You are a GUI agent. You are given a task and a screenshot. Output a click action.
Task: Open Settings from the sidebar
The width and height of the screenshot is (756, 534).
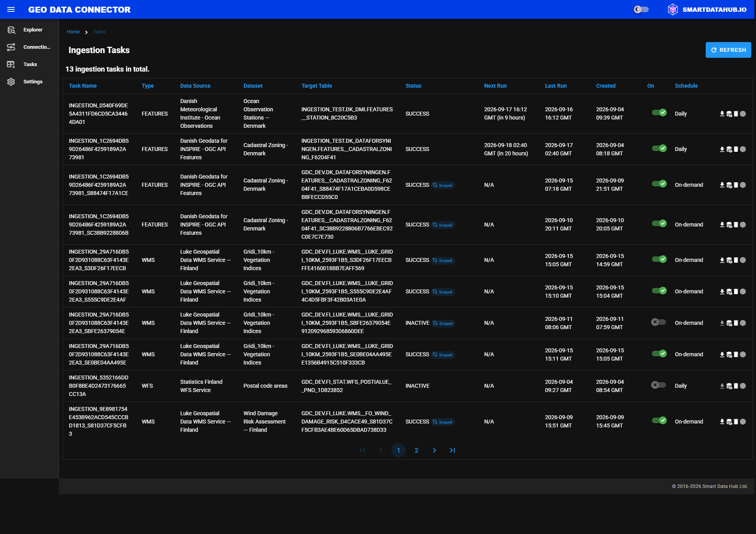pyautogui.click(x=29, y=82)
